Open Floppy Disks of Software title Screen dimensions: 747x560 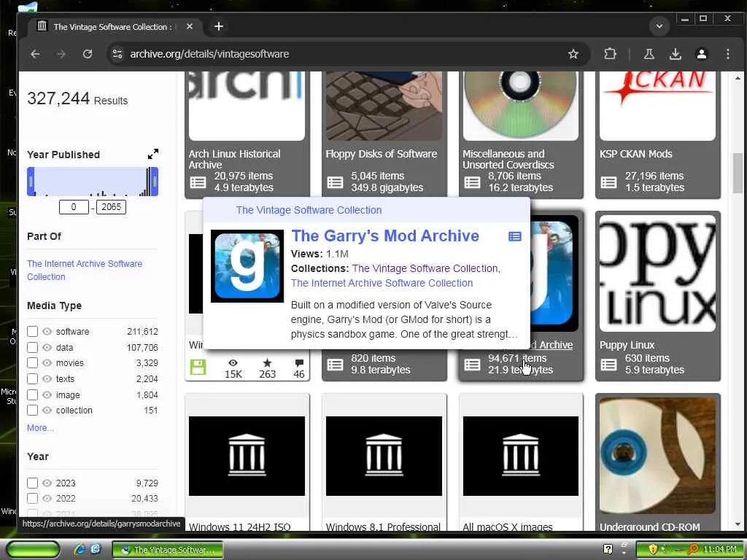[381, 154]
